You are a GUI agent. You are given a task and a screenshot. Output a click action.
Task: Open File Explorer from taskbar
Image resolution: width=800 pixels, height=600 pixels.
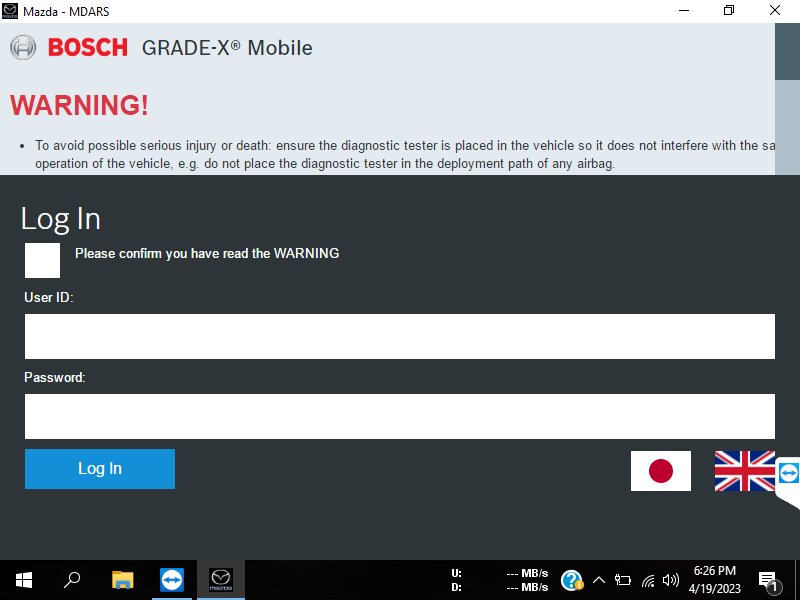coord(122,580)
